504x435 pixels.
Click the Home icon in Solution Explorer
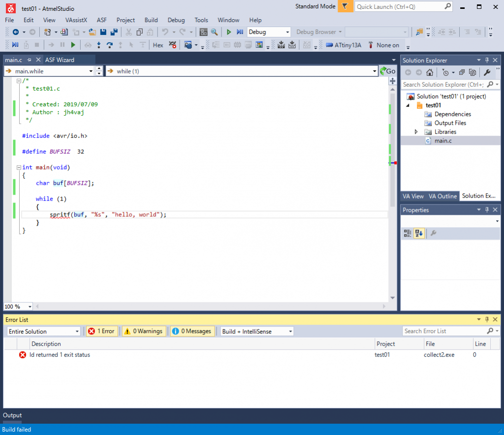click(x=430, y=72)
